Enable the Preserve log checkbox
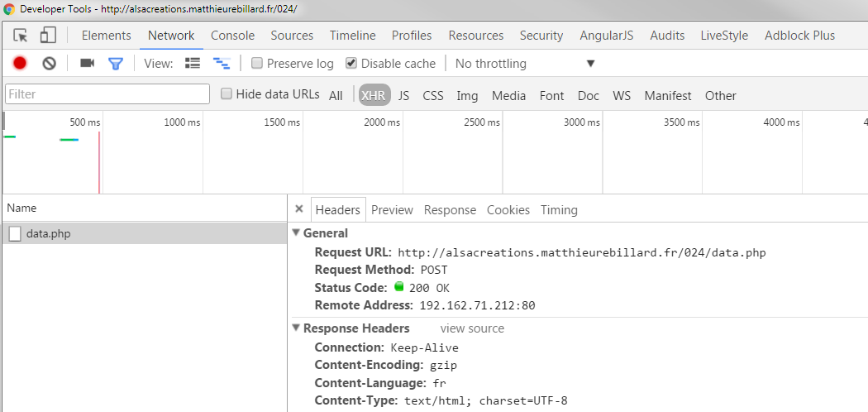Image resolution: width=868 pixels, height=412 pixels. click(x=257, y=63)
